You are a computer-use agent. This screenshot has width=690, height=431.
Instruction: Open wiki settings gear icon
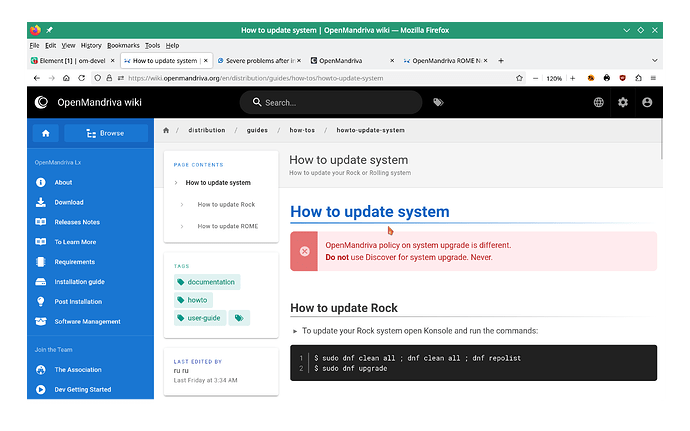pyautogui.click(x=623, y=102)
